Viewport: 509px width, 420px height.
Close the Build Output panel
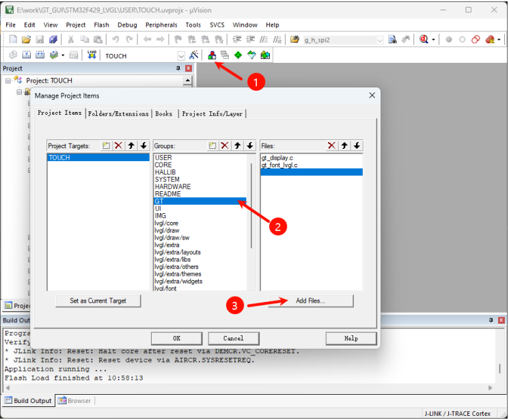(501, 320)
